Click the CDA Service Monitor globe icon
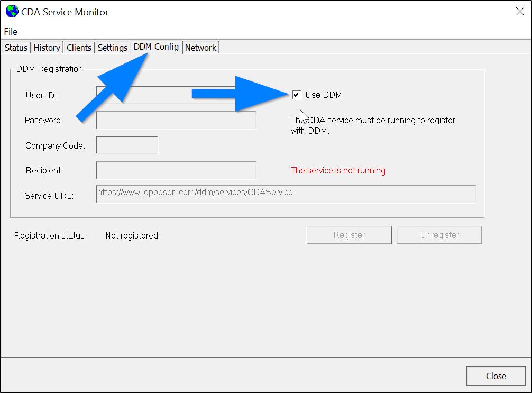The height and width of the screenshot is (393, 532). (x=12, y=11)
